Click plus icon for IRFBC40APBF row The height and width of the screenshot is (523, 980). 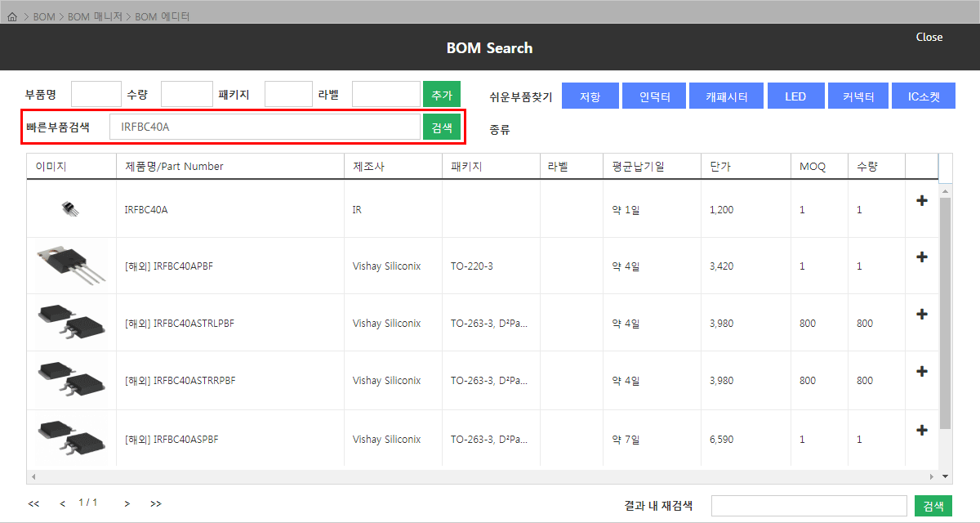pyautogui.click(x=922, y=257)
